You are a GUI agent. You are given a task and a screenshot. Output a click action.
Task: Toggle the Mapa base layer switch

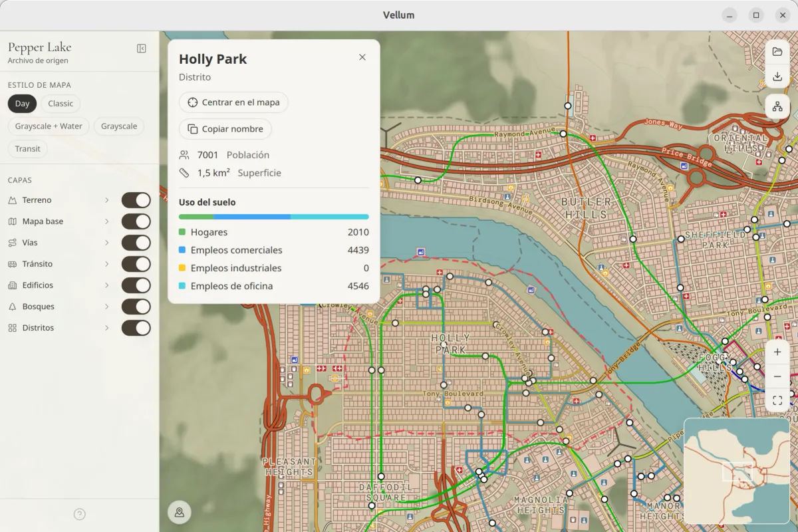tap(136, 221)
